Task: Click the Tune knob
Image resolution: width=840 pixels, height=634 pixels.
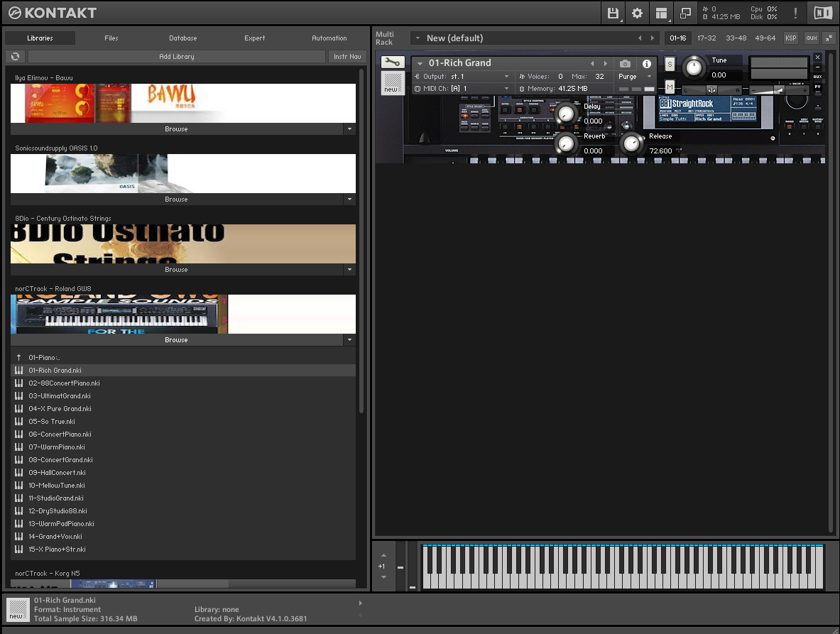Action: (694, 67)
